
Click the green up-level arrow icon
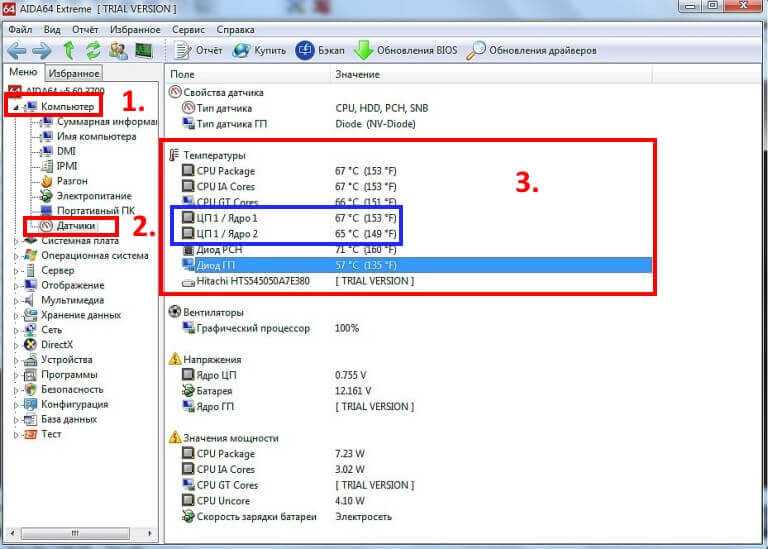(69, 50)
